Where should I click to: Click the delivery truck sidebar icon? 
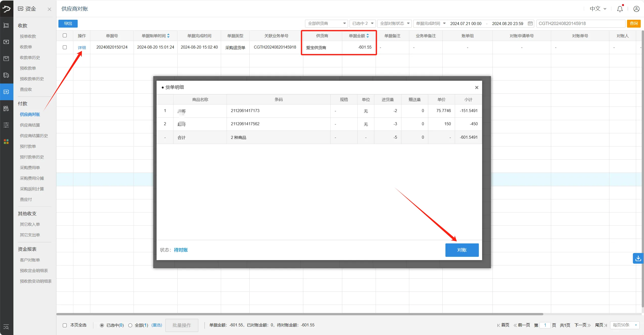(6, 75)
